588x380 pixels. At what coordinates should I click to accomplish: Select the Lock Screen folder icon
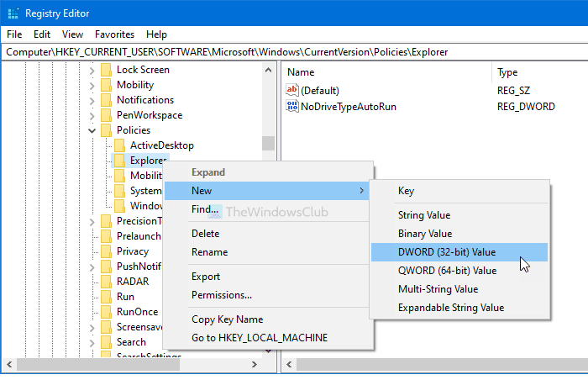point(106,70)
